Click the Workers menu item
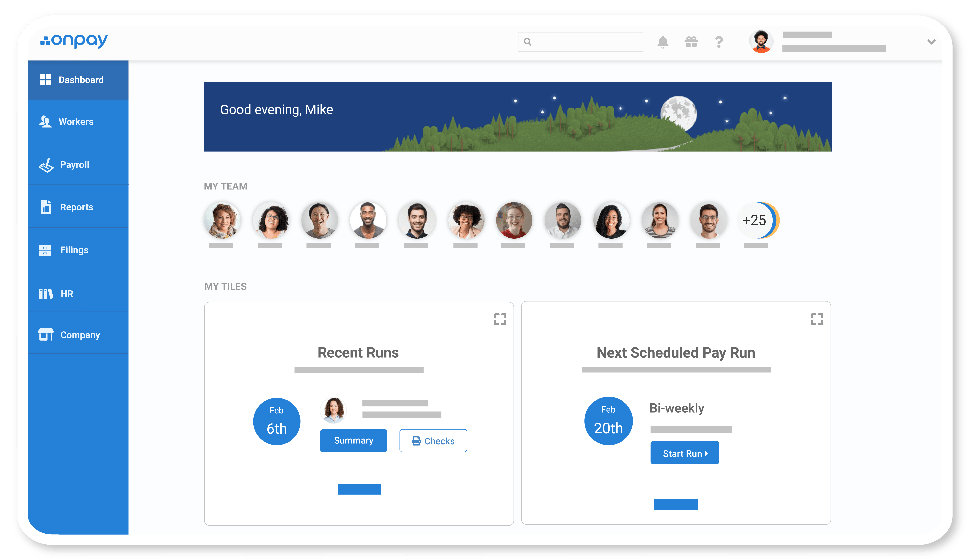This screenshot has height=560, width=970. (x=75, y=121)
